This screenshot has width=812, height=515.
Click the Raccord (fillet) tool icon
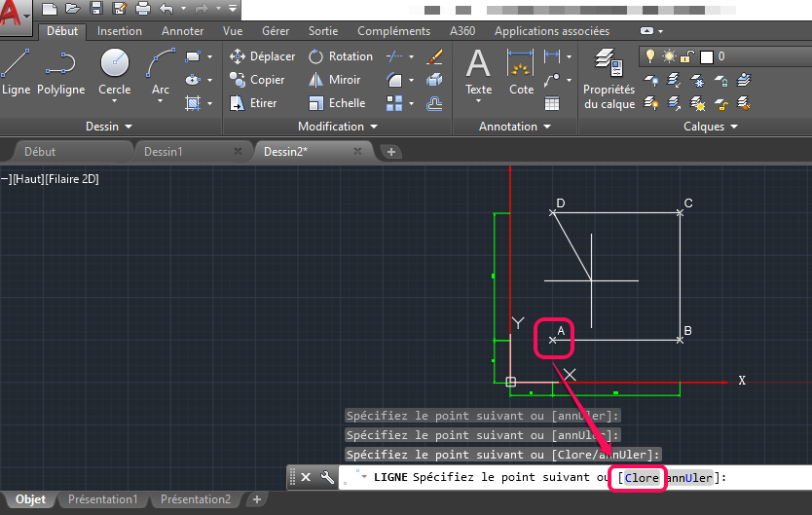pos(394,80)
